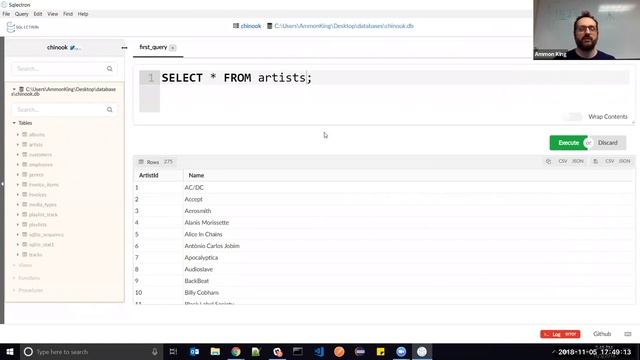
Task: Click the sqlite_sequence table icon
Action: point(24,234)
